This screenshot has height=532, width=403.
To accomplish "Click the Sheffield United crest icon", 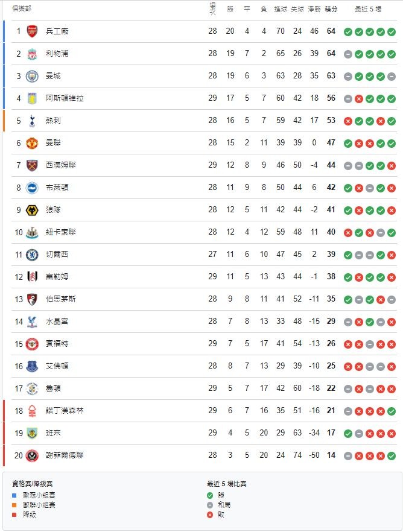I will click(x=32, y=455).
